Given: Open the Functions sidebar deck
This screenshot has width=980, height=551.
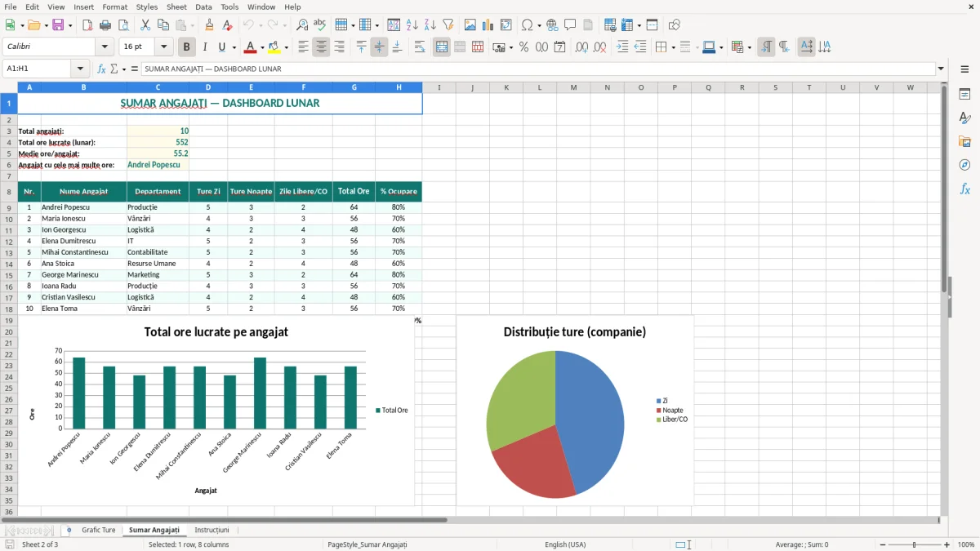Looking at the screenshot, I should (x=964, y=189).
